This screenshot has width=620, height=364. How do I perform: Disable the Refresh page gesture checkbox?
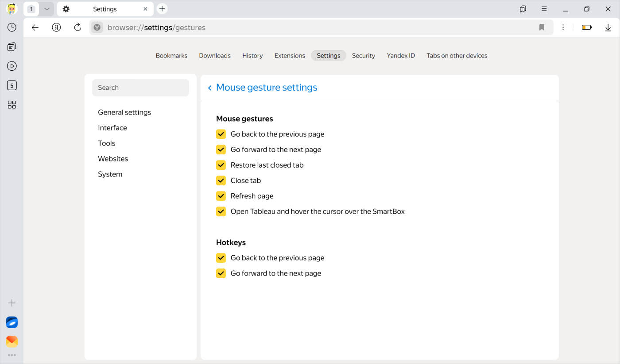pyautogui.click(x=221, y=196)
